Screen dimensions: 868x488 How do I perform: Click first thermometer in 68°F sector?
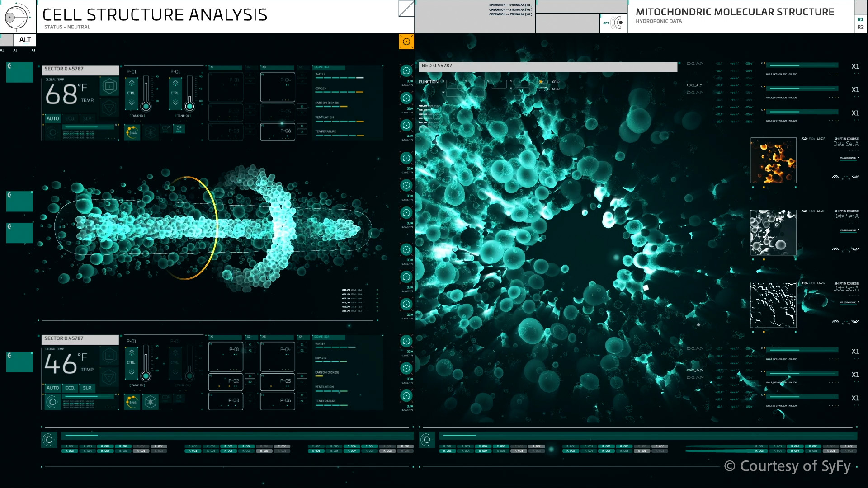pos(146,93)
